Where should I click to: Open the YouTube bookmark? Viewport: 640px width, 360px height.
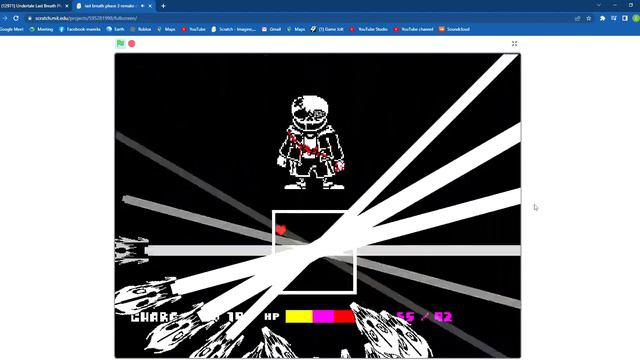coord(193,29)
